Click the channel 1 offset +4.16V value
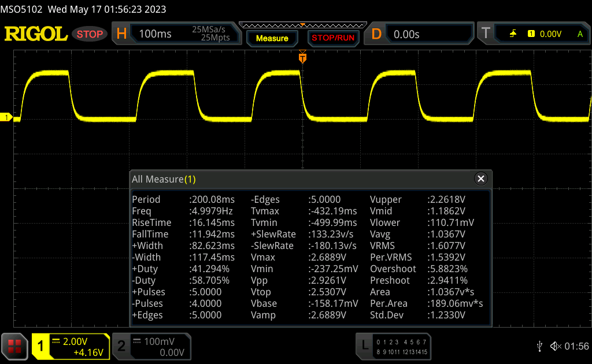Screen dimensions: 592x364 pyautogui.click(x=88, y=352)
